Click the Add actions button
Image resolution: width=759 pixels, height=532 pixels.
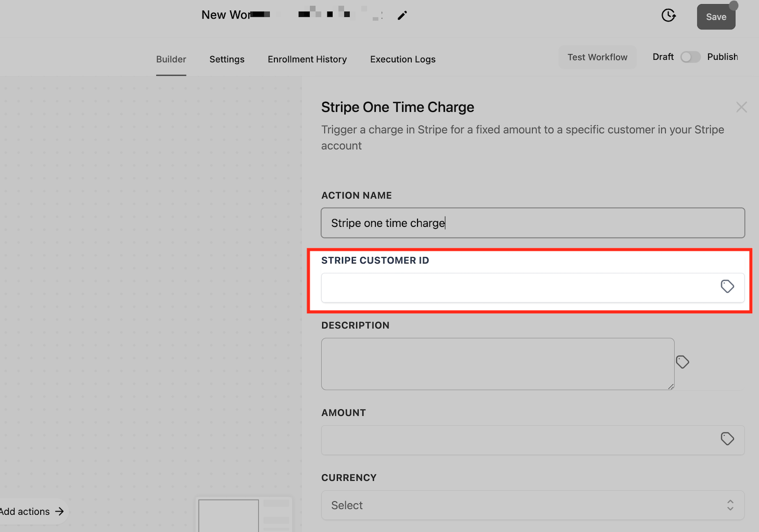32,512
